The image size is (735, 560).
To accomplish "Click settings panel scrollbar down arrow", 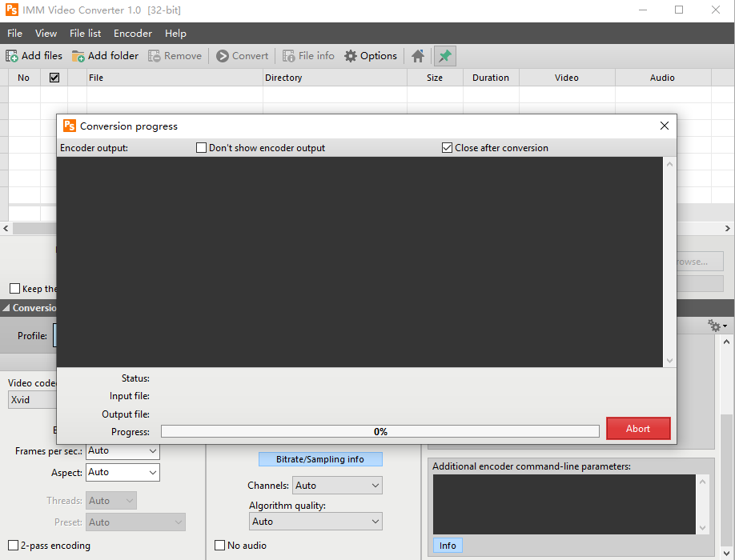I will pyautogui.click(x=726, y=554).
